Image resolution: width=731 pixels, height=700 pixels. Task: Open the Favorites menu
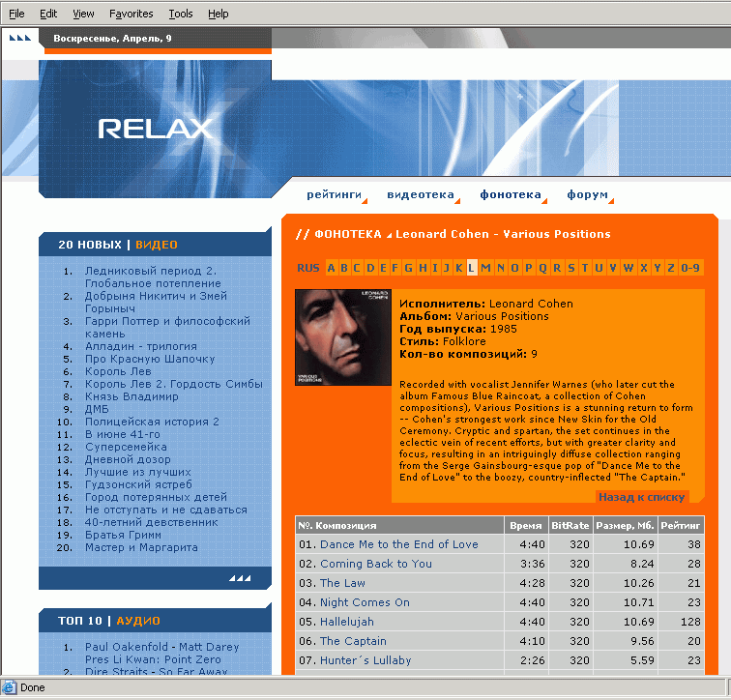131,14
